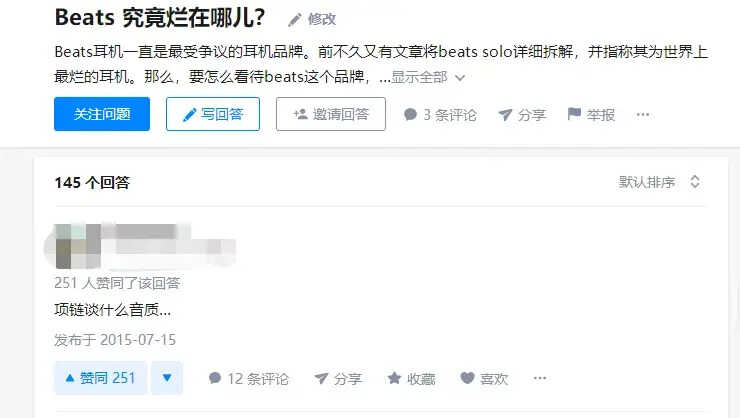Upvote the answer with 赞同 251 button
The width and height of the screenshot is (740, 418).
click(x=101, y=378)
